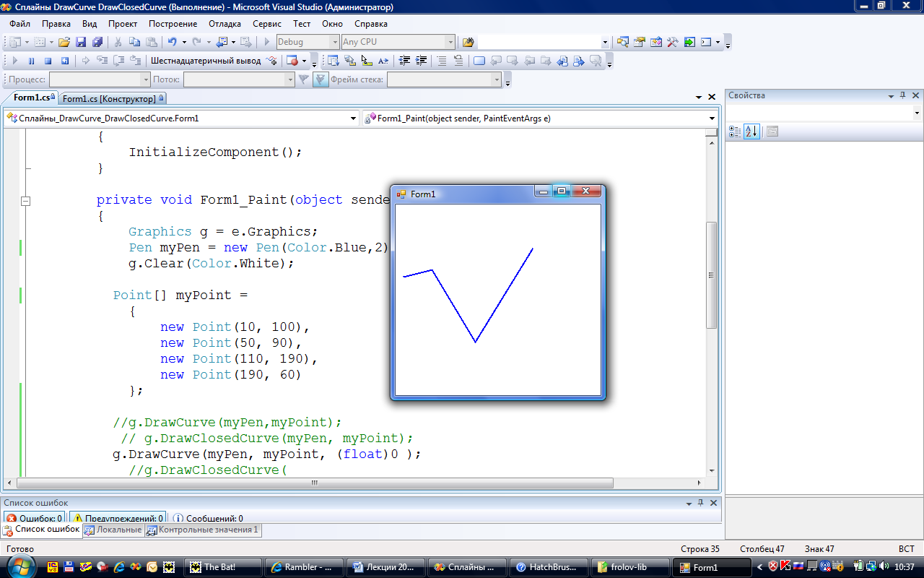The image size is (924, 578).
Task: Click the code editor horizontal scrollbar thumb
Action: (x=315, y=483)
